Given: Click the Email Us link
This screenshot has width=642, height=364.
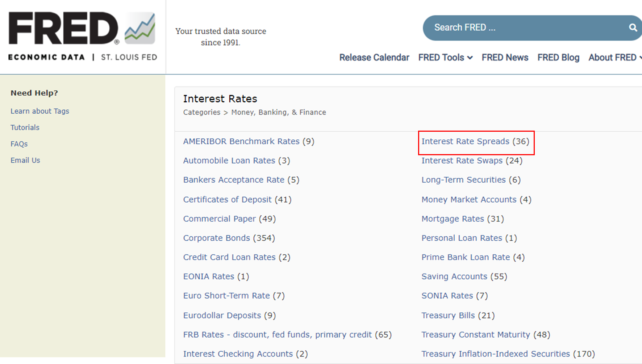Looking at the screenshot, I should pyautogui.click(x=25, y=160).
